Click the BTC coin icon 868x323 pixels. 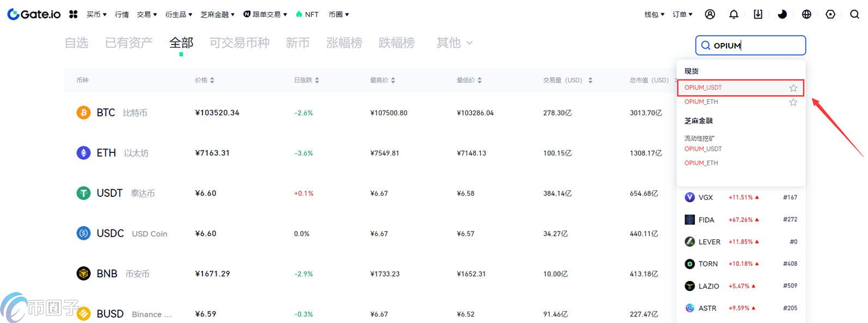tap(83, 113)
